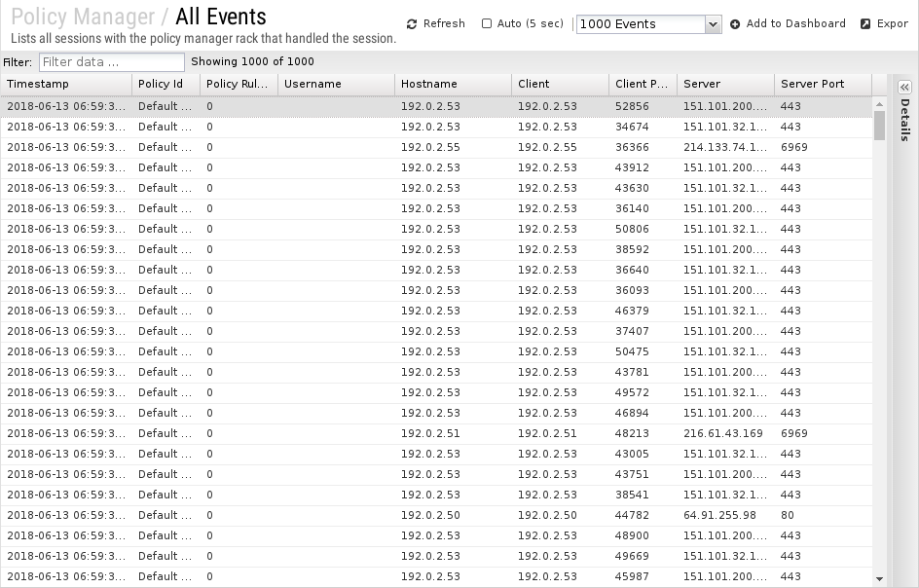Image resolution: width=919 pixels, height=588 pixels.
Task: Select the 1000 Events combo box
Action: click(x=648, y=24)
